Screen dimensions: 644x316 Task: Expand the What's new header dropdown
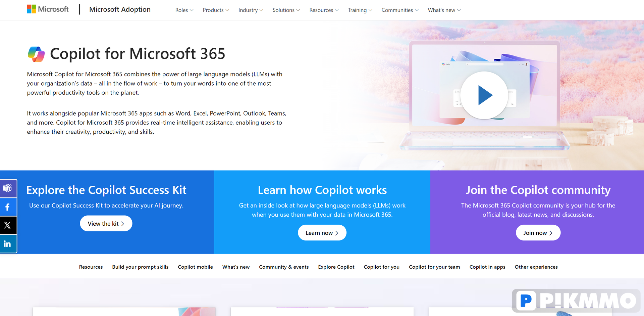(444, 10)
